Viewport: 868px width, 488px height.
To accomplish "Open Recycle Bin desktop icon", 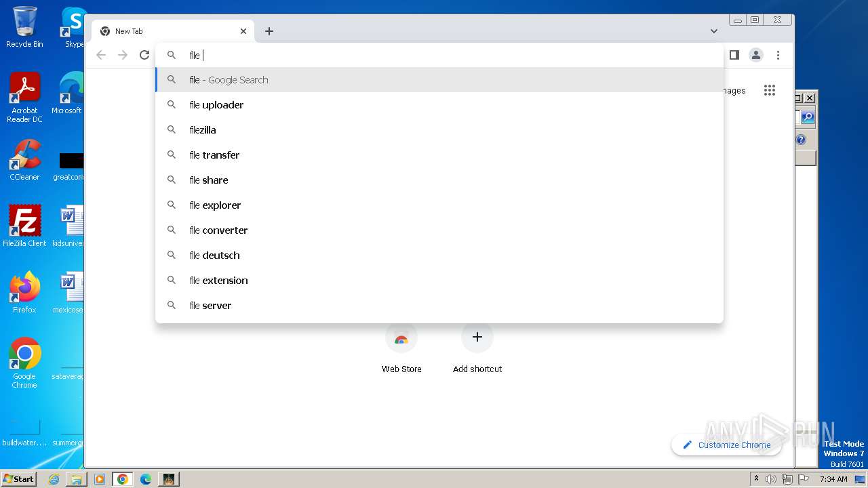I will click(24, 27).
